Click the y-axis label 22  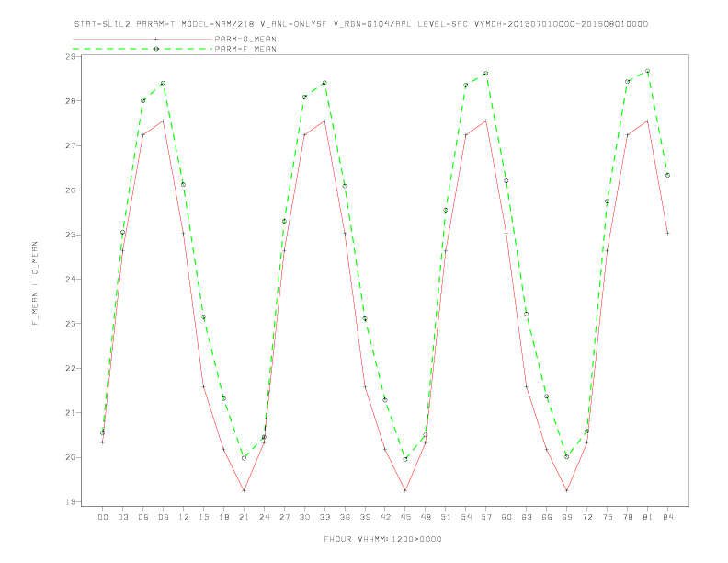pos(70,368)
